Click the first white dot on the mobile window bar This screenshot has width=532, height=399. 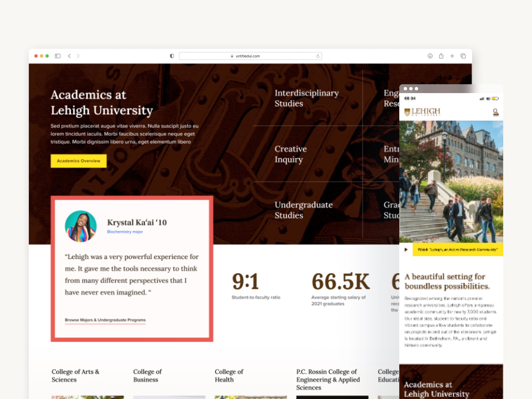pos(405,89)
